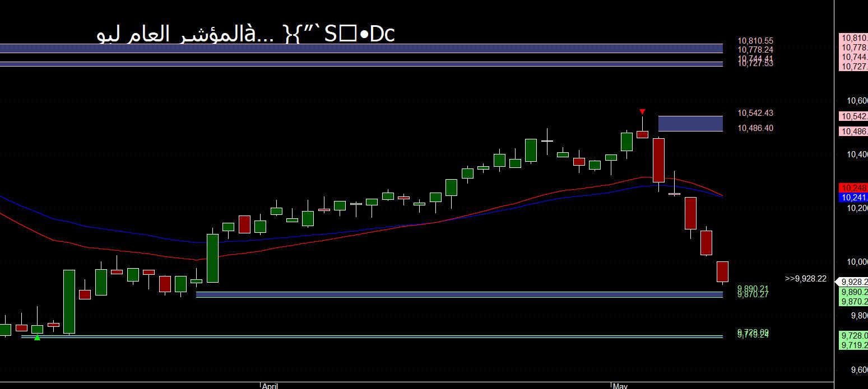The image size is (868, 389).
Task: Click the large red candle after the sell signal
Action: point(658,160)
